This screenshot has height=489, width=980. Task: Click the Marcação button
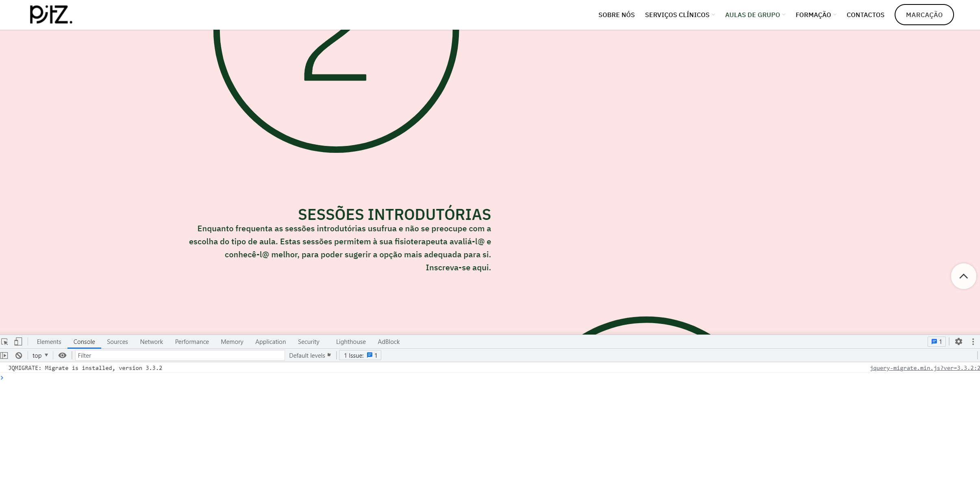[924, 15]
